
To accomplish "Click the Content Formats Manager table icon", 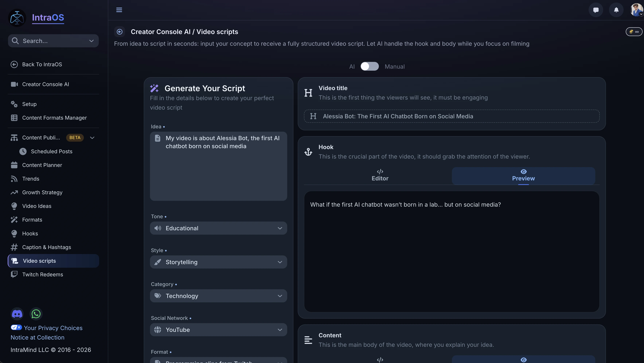I will click(14, 118).
